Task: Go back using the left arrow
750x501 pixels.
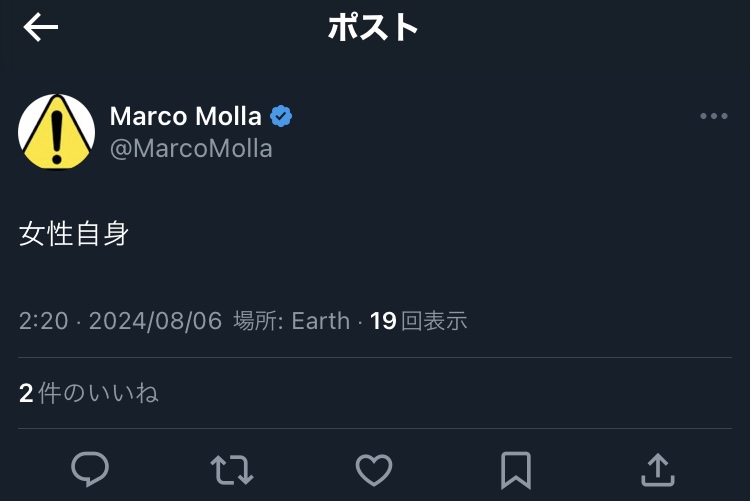Action: 41,28
